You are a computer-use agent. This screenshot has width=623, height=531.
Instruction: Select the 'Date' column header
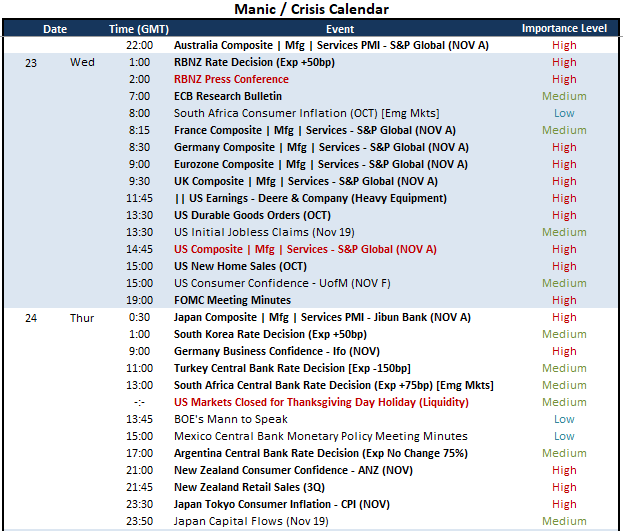coord(55,29)
